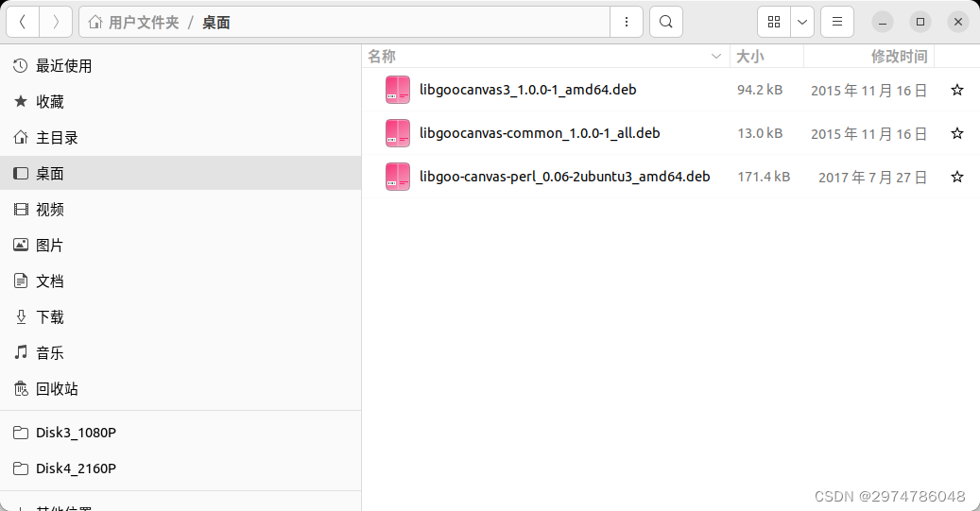The image size is (980, 511).
Task: Star the libgoo-canvas-perl_0.06-2ubuntu3_amd64.deb file
Action: (x=957, y=177)
